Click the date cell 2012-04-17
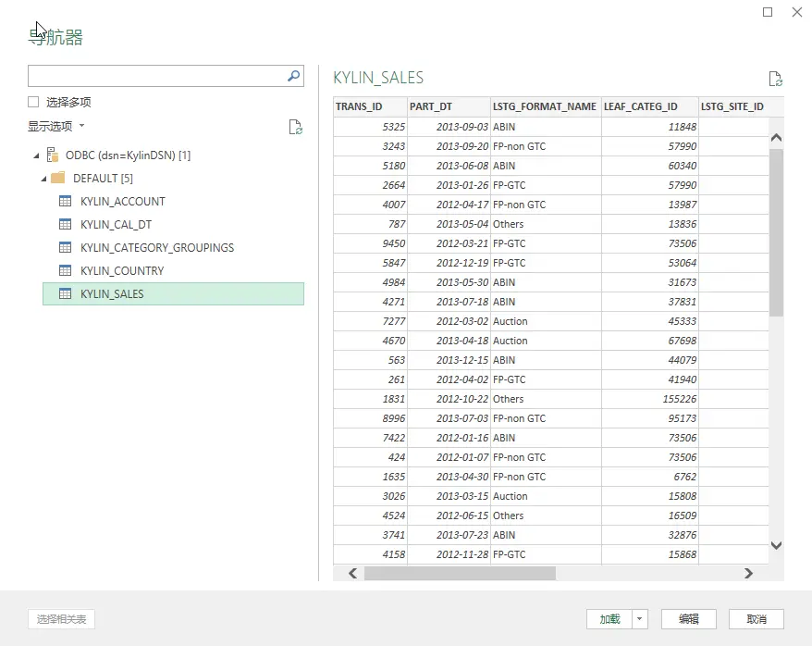This screenshot has width=812, height=646. tap(449, 205)
